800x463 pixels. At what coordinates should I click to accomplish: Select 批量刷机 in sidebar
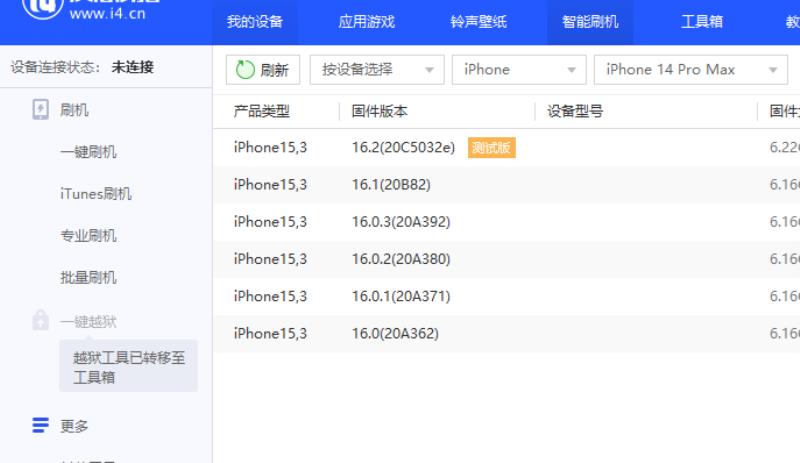[88, 277]
